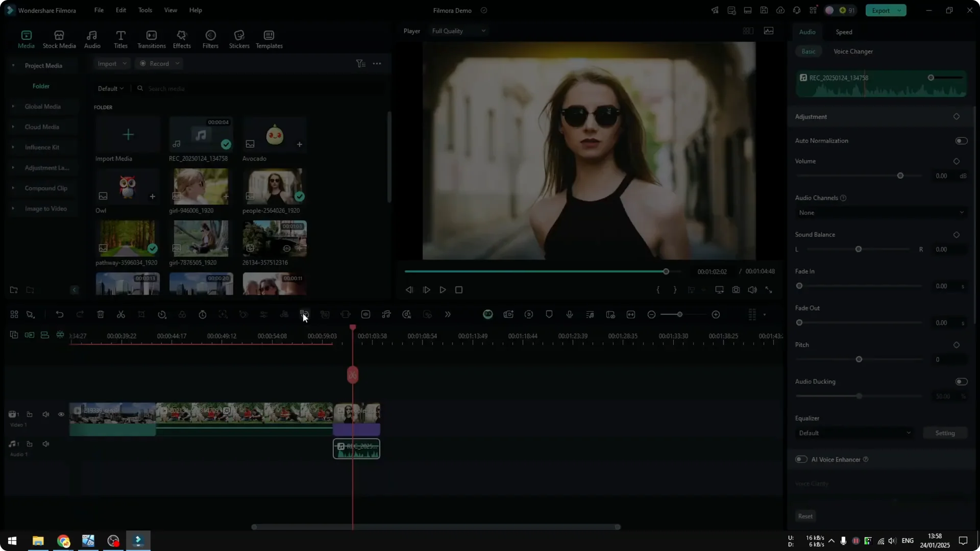980x551 pixels.
Task: Click the player volume speaker icon
Action: point(752,290)
